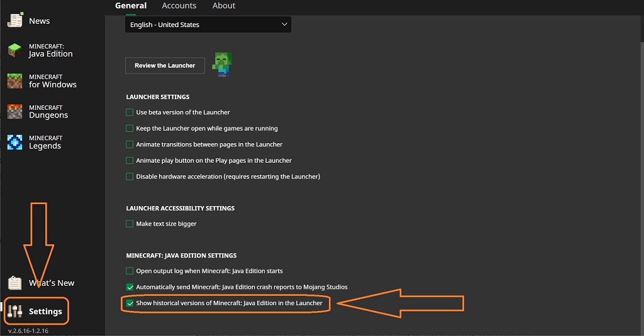
Task: Open the English - United States language dropdown
Action: click(208, 24)
